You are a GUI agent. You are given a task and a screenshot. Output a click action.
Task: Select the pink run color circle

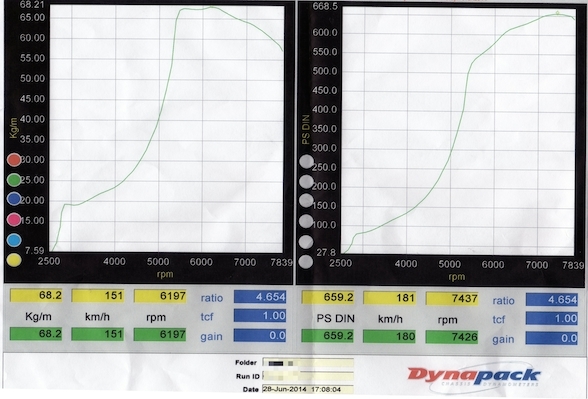tap(14, 219)
